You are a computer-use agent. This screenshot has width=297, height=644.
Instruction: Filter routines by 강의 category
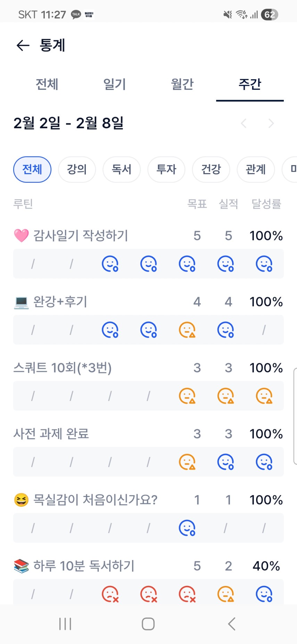[77, 170]
